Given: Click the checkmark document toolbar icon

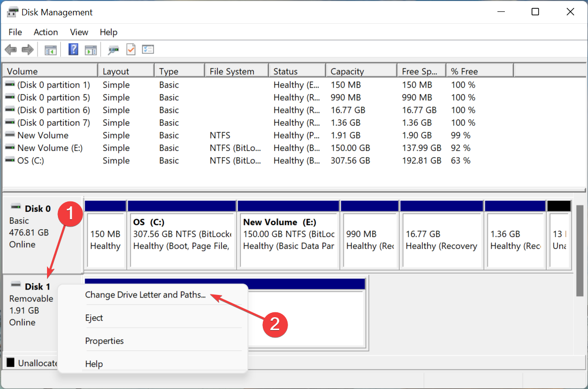Looking at the screenshot, I should pos(131,49).
